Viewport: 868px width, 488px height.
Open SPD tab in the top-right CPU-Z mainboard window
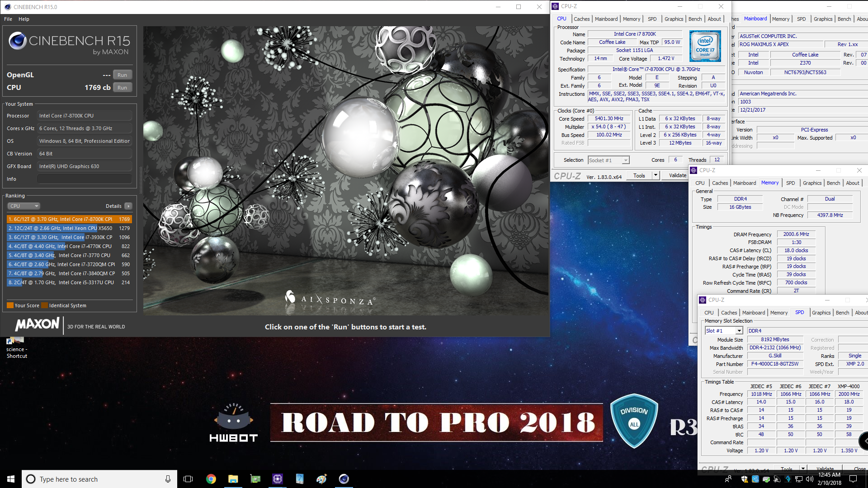pyautogui.click(x=801, y=19)
